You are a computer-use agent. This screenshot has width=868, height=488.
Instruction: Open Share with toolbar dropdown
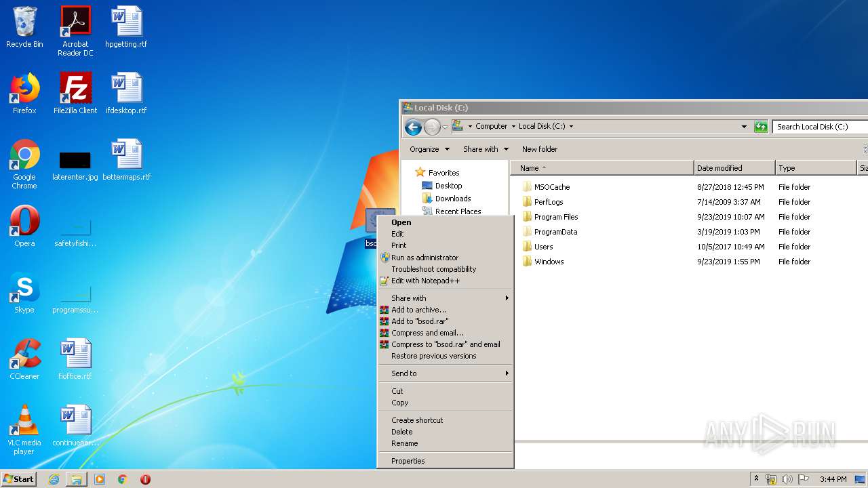point(486,149)
